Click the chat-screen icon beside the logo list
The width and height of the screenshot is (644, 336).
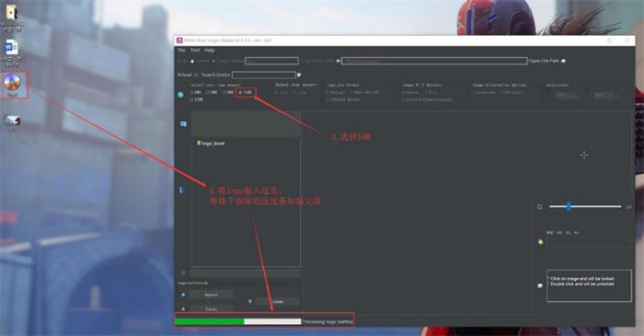(183, 123)
